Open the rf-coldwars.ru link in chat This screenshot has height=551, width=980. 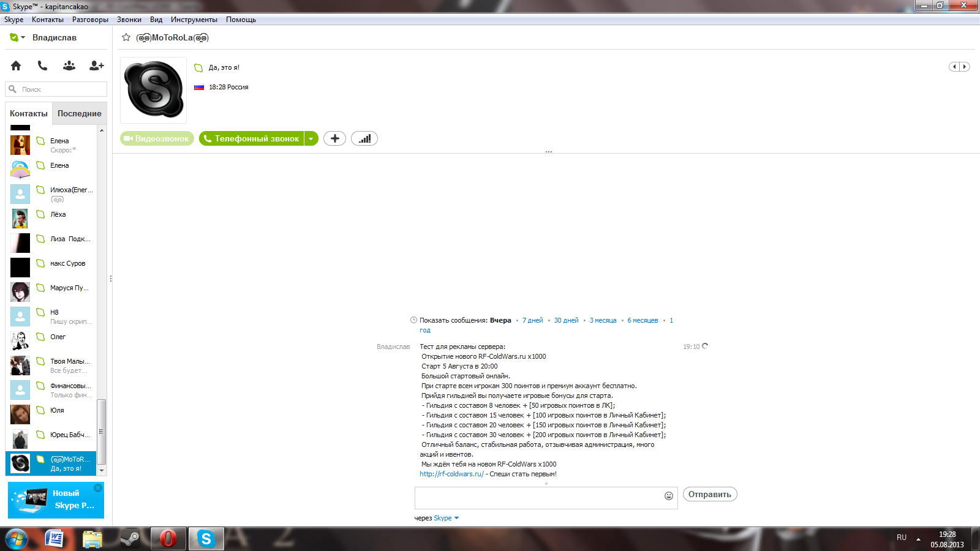[x=451, y=474]
